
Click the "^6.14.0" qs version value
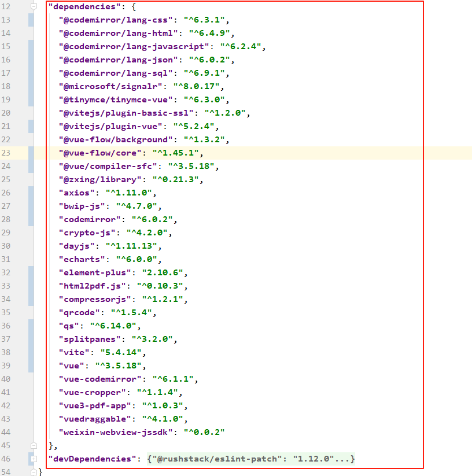(x=113, y=326)
